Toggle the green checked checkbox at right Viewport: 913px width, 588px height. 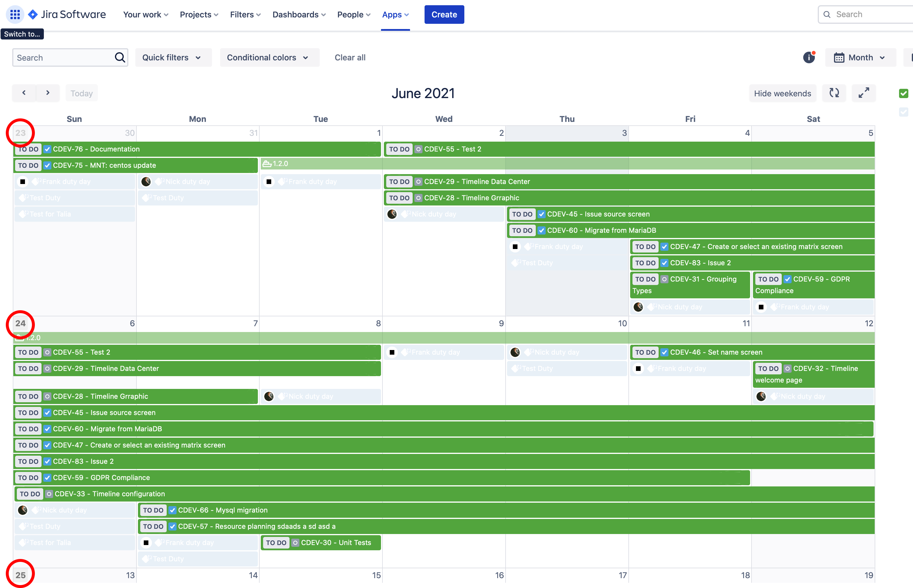tap(903, 93)
